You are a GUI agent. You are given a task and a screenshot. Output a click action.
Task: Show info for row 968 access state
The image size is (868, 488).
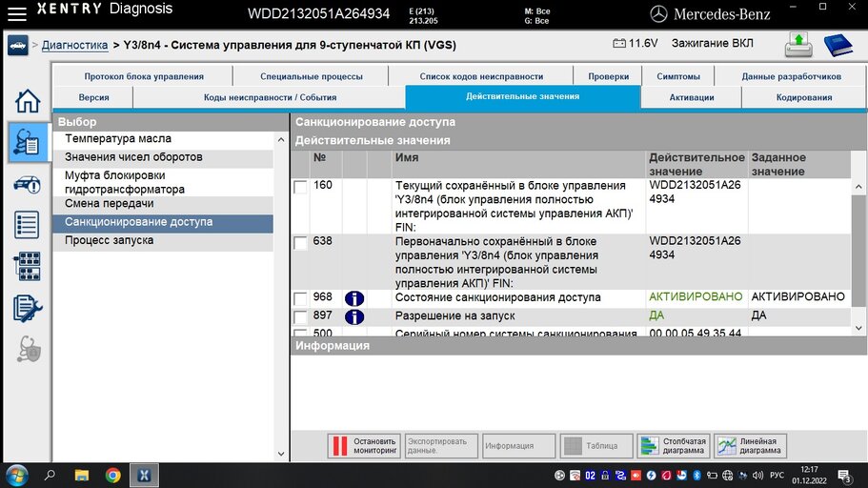[x=354, y=298]
